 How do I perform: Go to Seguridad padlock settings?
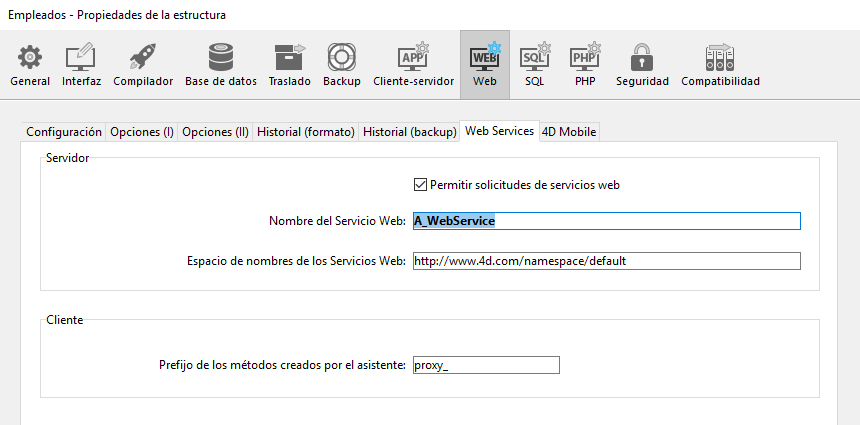(642, 65)
